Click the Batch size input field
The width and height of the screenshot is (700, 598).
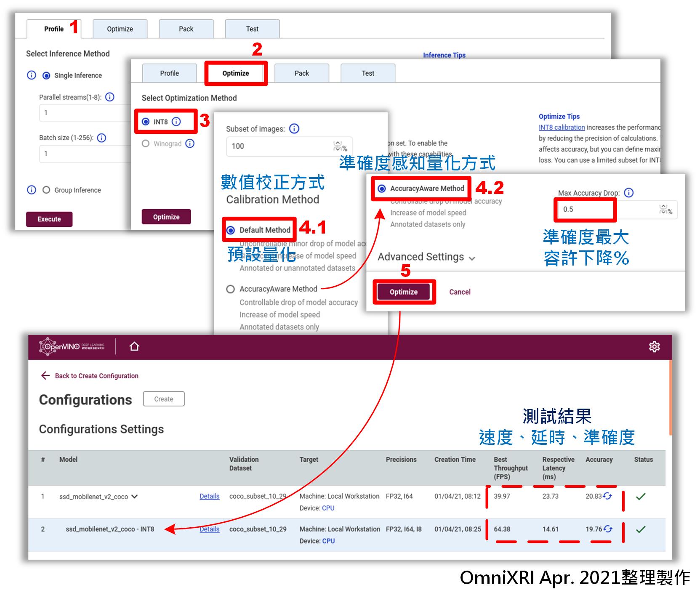(85, 154)
